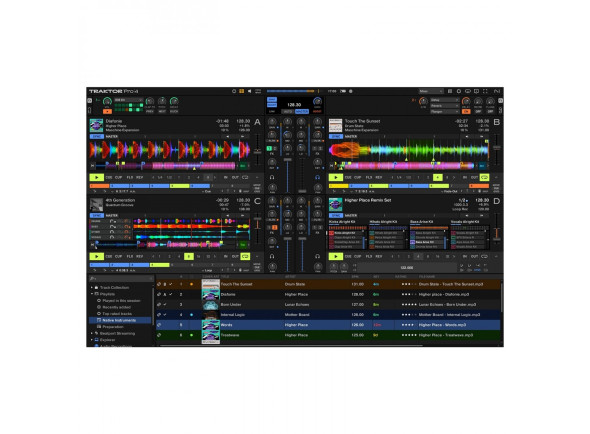Sort the track list by ARTIST column

pos(290,277)
